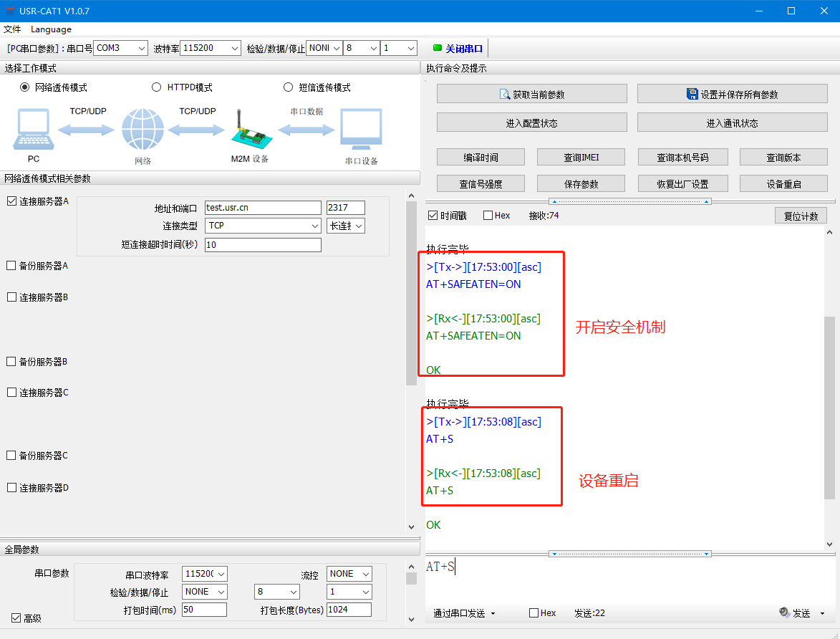The width and height of the screenshot is (840, 639).
Task: Click the 发送 send icon button
Action: 795,613
